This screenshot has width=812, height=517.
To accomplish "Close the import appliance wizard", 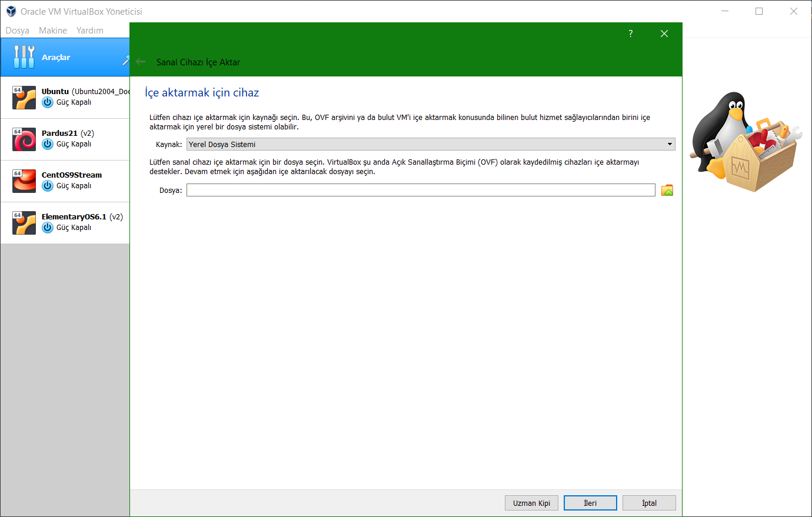I will 664,34.
